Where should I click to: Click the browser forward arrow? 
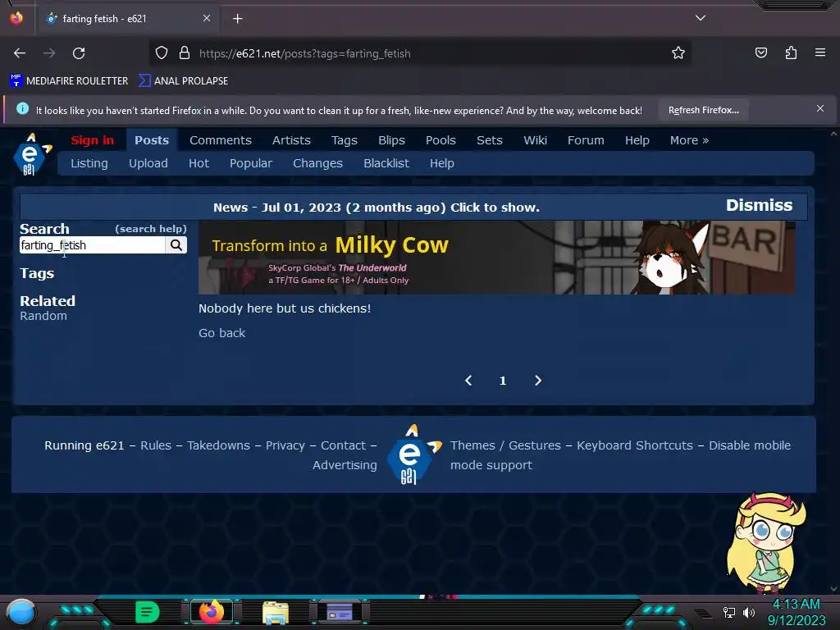(49, 53)
